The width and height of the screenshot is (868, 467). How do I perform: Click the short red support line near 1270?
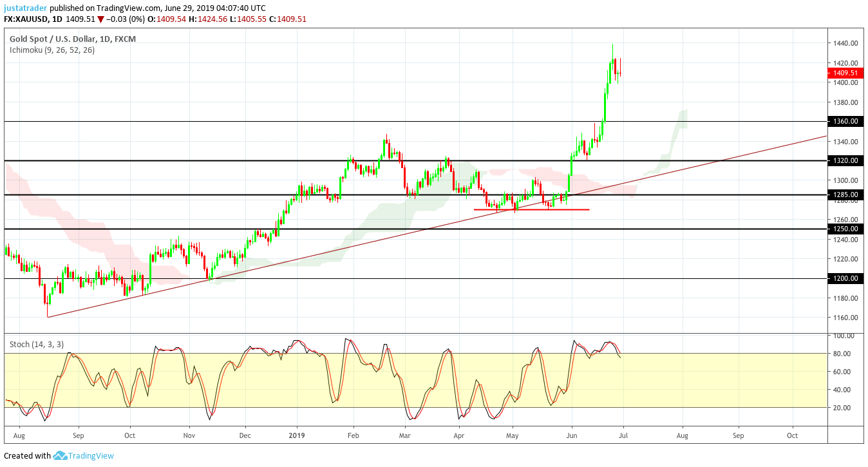coord(531,209)
